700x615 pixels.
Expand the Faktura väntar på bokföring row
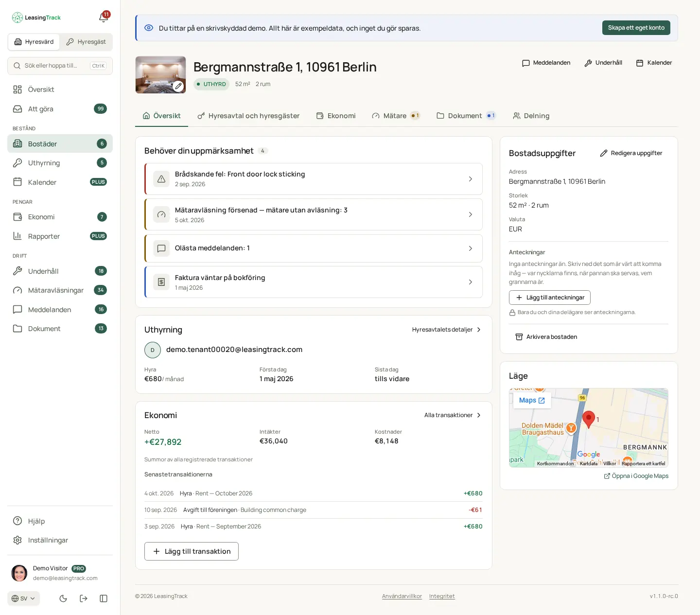[314, 282]
